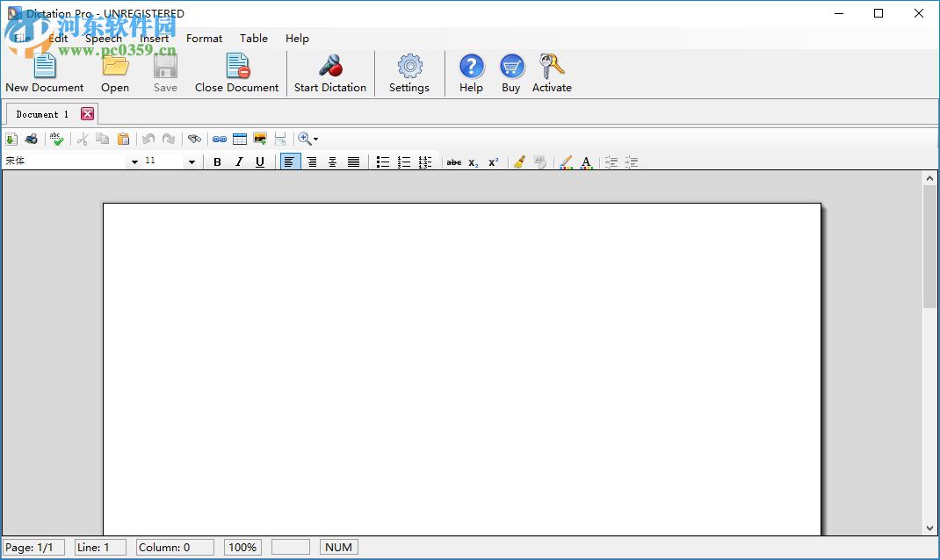Apply the Format Painter

point(519,162)
